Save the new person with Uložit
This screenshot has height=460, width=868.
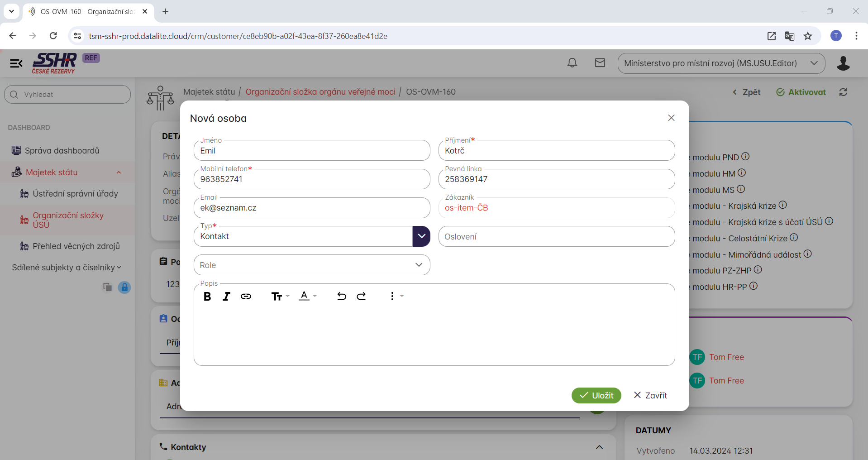point(596,395)
